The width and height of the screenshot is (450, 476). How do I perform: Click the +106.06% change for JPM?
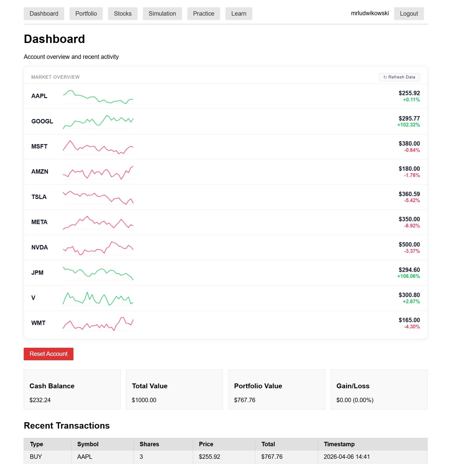(409, 276)
